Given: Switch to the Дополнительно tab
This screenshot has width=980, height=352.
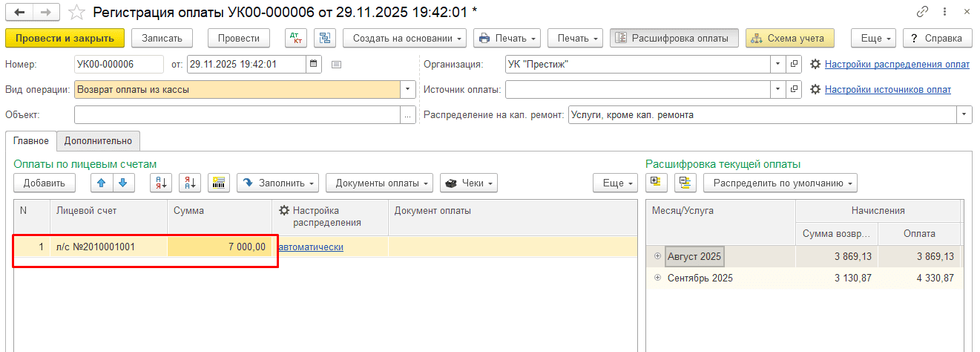Looking at the screenshot, I should (98, 140).
